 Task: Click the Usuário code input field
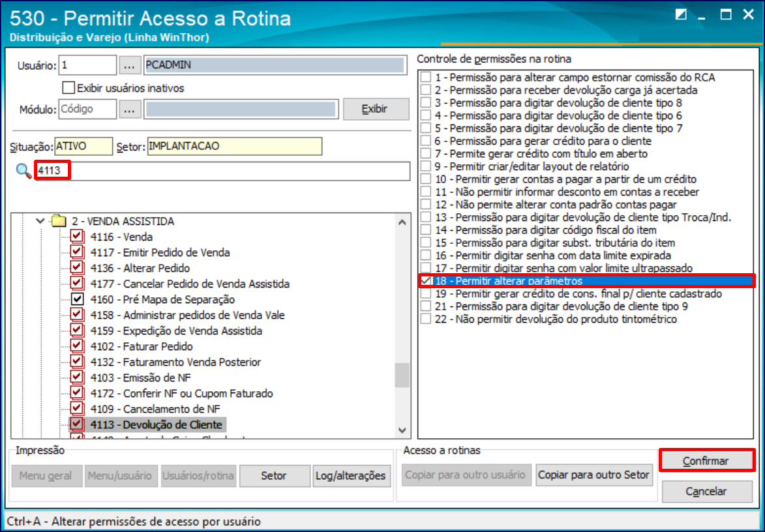87,65
